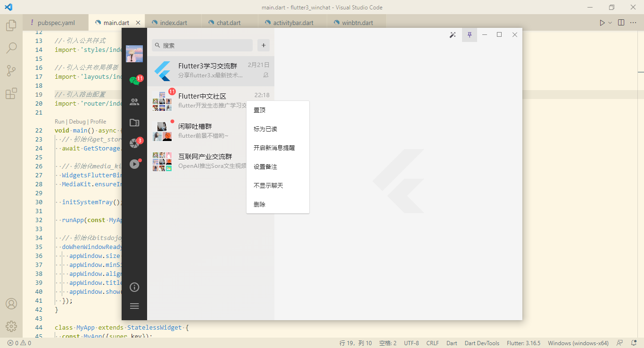Open the Extensions view in VS Code
Image resolution: width=644 pixels, height=348 pixels.
[11, 93]
